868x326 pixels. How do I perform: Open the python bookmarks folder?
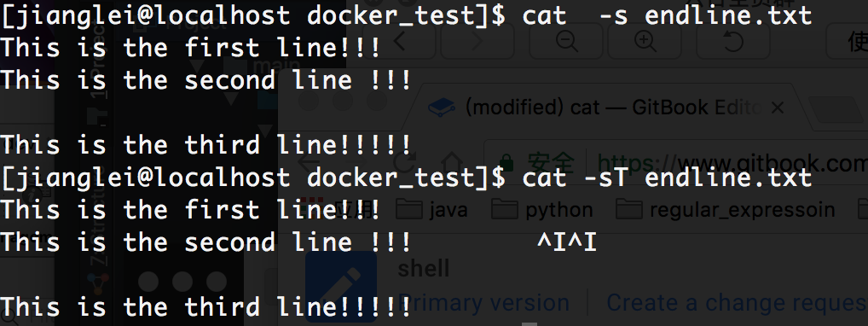(542, 210)
